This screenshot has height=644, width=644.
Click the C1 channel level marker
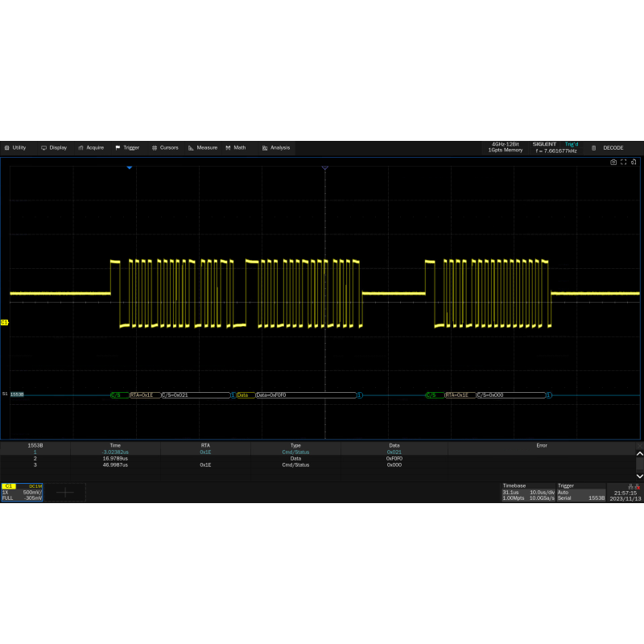5,322
